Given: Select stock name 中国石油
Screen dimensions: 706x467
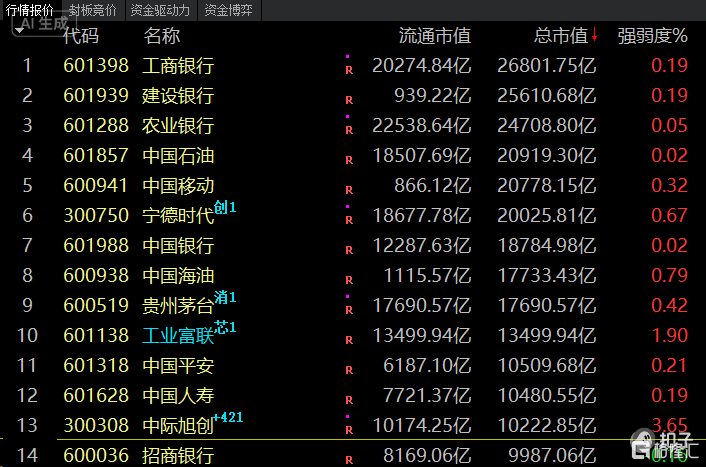Looking at the screenshot, I should [178, 156].
